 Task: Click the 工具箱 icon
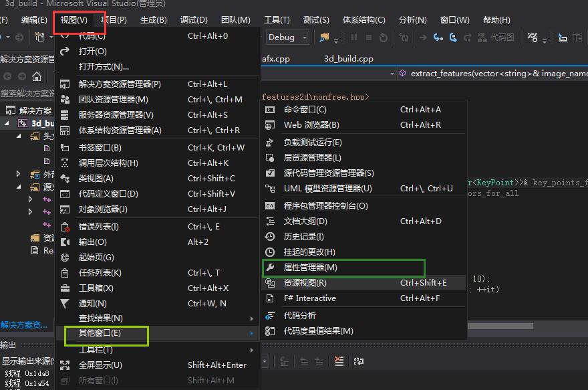coord(65,288)
